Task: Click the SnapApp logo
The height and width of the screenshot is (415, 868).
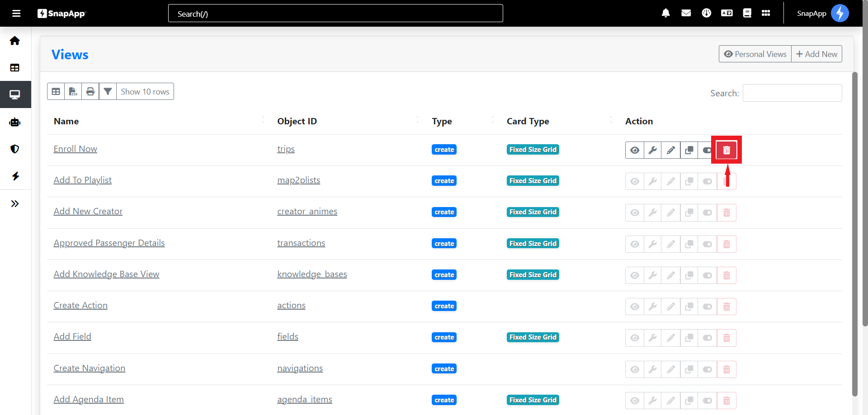Action: 61,14
